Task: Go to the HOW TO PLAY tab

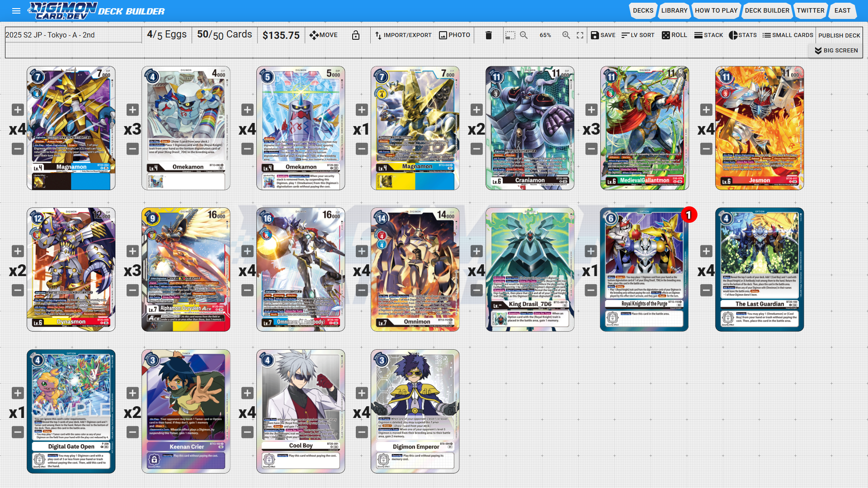Action: tap(716, 10)
